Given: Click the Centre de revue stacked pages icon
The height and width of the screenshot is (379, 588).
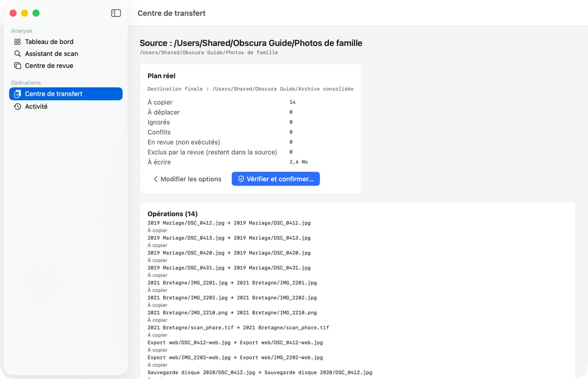Looking at the screenshot, I should pyautogui.click(x=17, y=66).
